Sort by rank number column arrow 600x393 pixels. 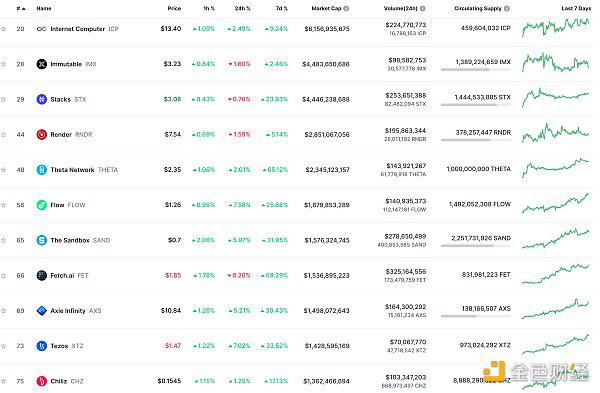[x=21, y=8]
